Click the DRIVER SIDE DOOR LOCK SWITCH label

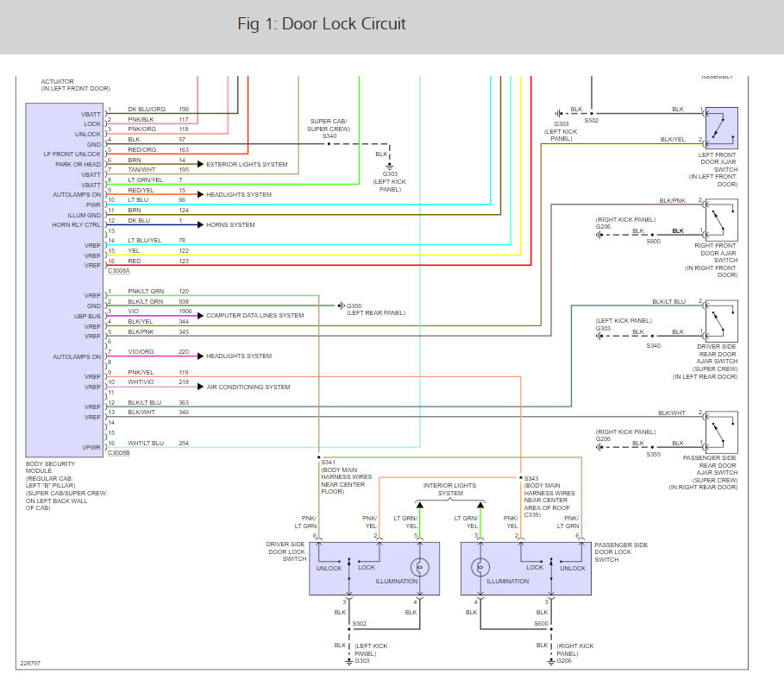point(286,551)
